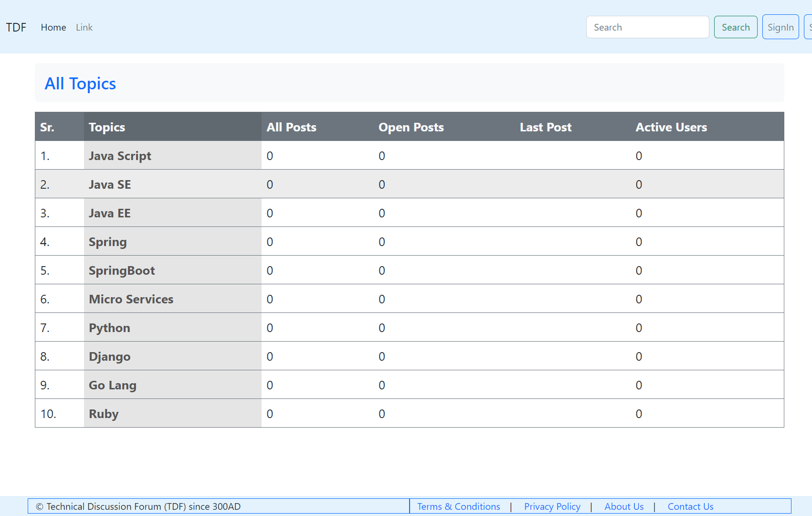812x516 pixels.
Task: Click the TDF brand logo text
Action: tap(16, 27)
